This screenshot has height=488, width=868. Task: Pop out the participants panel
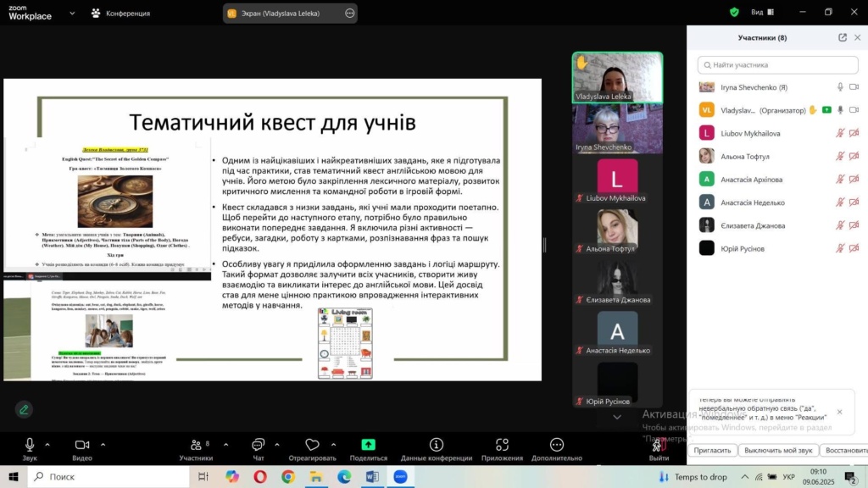(843, 37)
